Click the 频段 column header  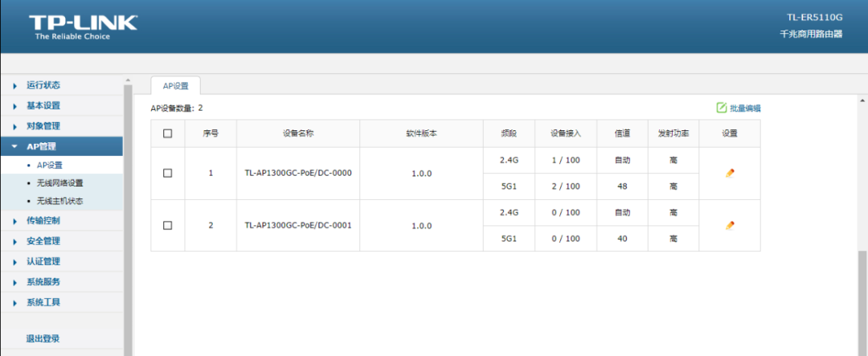coord(509,133)
